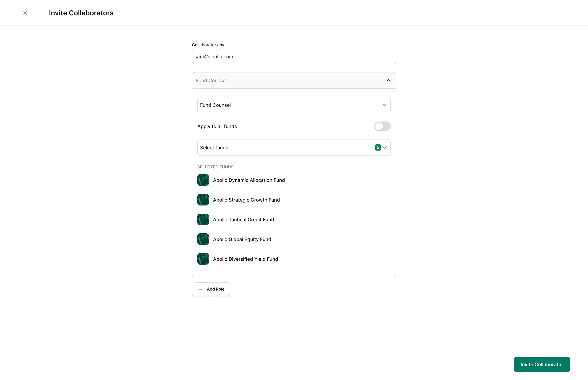588x380 pixels.
Task: Open the Select funds dropdown
Action: (x=294, y=147)
